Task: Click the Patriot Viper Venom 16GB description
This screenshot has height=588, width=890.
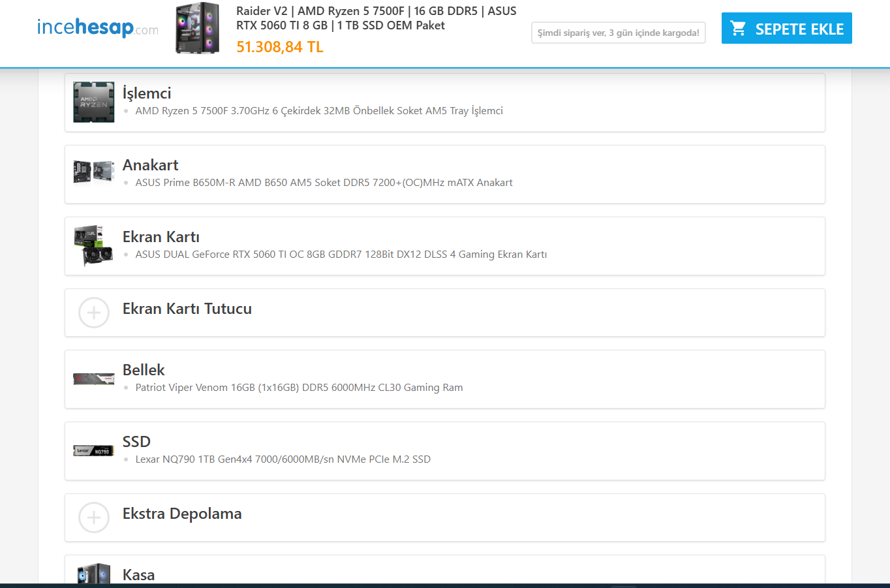Action: pyautogui.click(x=299, y=388)
